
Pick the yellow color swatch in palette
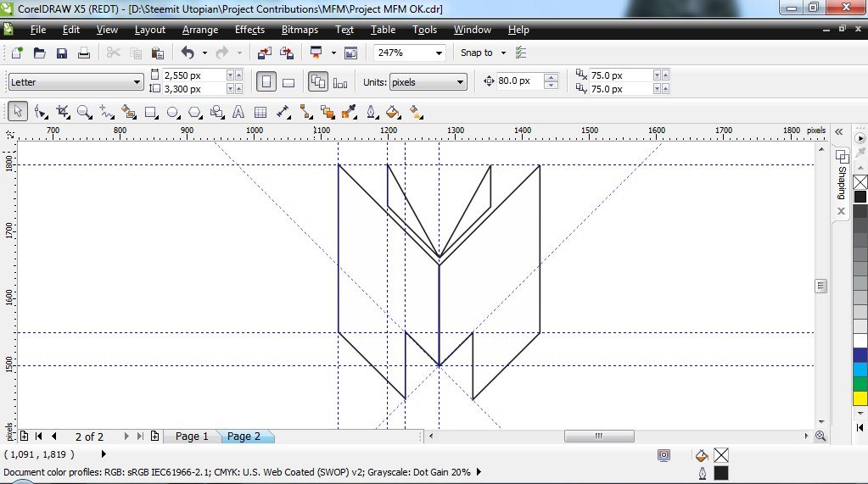[860, 398]
